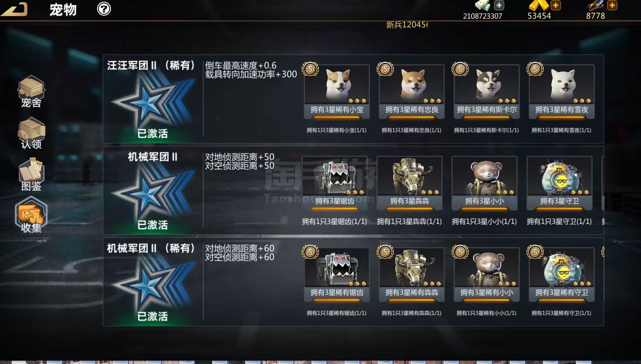Click the 汪汪军团 II star badge

[152, 103]
